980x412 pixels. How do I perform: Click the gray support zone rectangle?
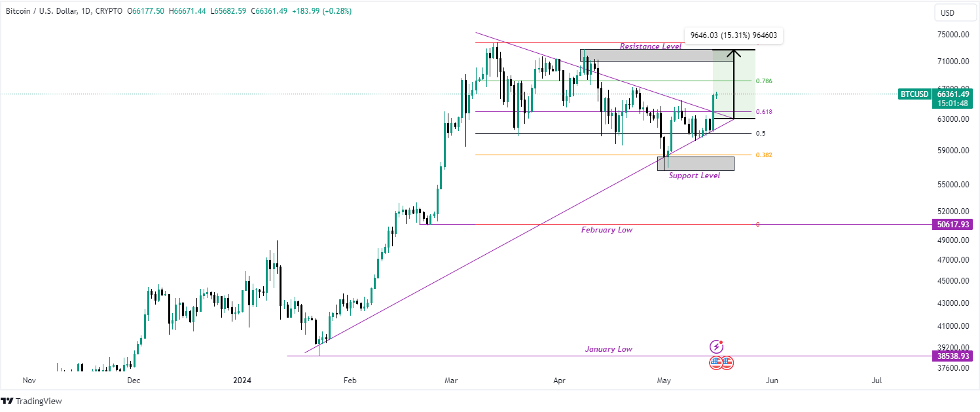click(x=695, y=163)
